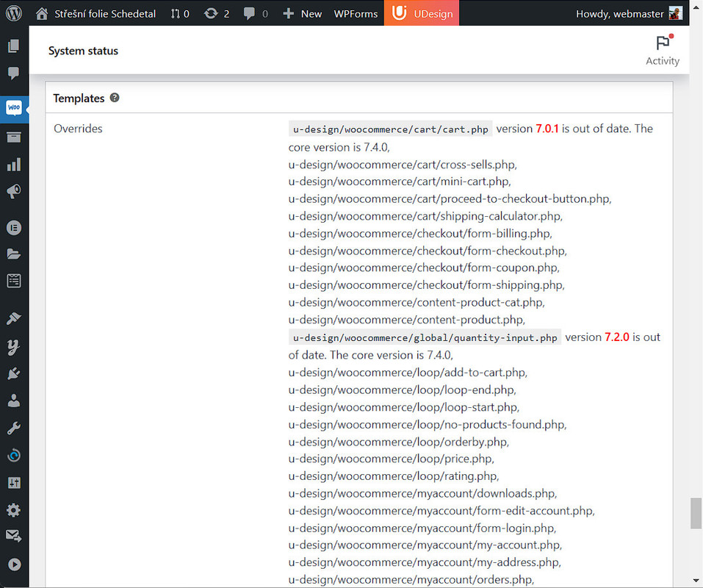Click the loop/orderby.php entry
Image resolution: width=703 pixels, height=588 pixels.
click(399, 442)
